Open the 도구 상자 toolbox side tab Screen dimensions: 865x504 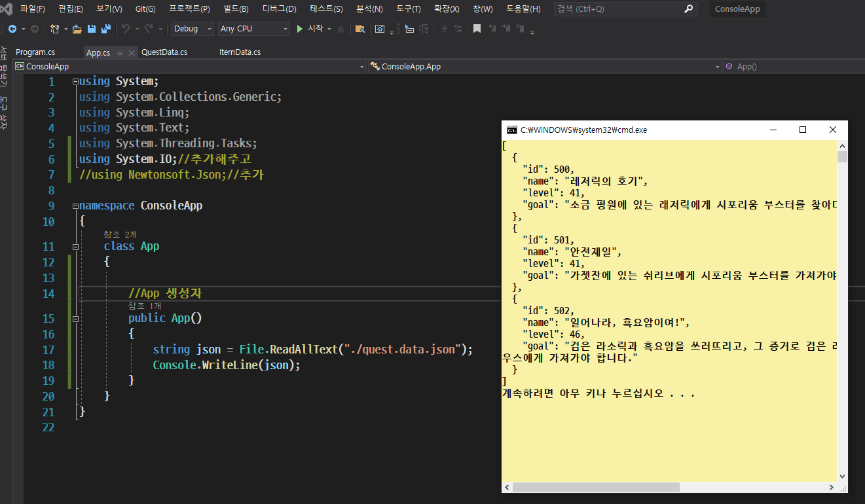click(4, 112)
